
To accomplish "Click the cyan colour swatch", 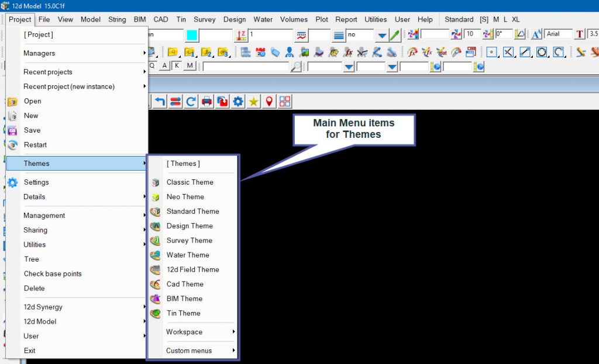I will 192,35.
